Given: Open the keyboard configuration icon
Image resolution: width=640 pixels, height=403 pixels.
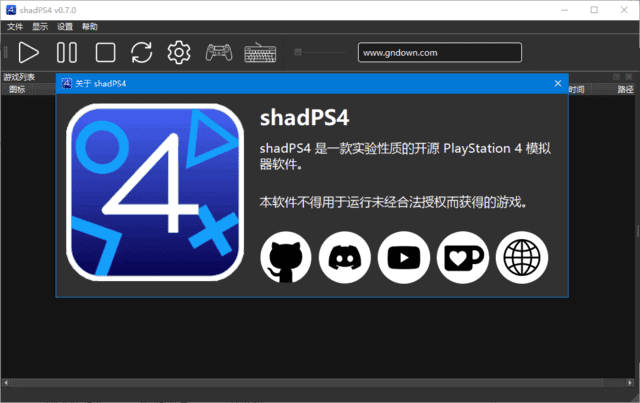Looking at the screenshot, I should [260, 52].
